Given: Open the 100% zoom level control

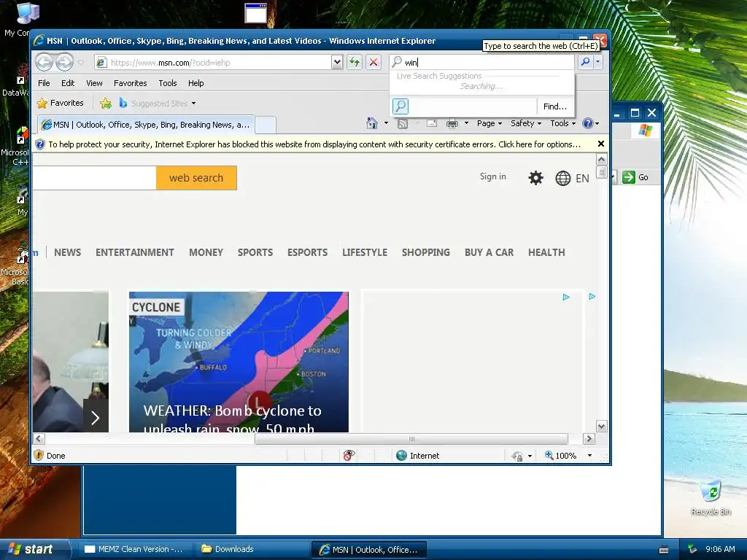Looking at the screenshot, I should 569,456.
